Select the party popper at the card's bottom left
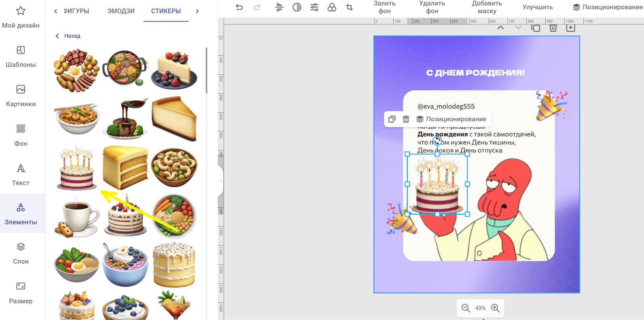 (x=401, y=219)
